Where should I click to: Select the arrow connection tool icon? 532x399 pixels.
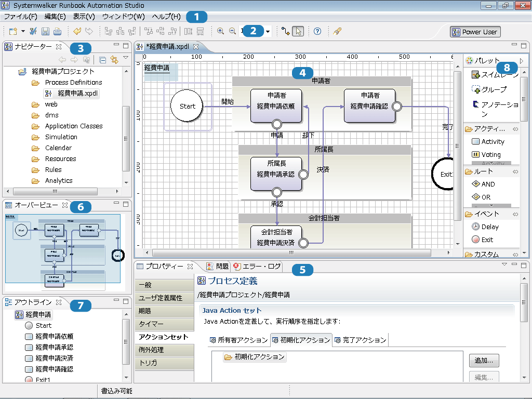click(286, 32)
